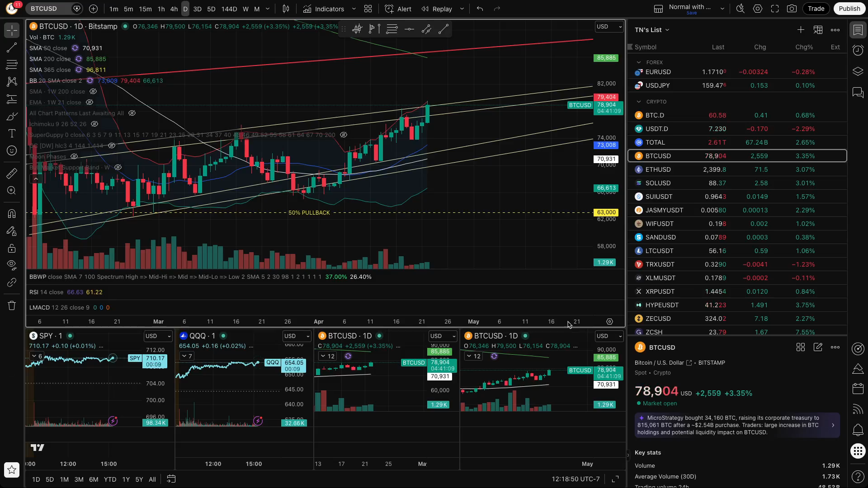This screenshot has height=488, width=868.
Task: Open the USD currency dropdown on SPY chart
Action: coord(158,336)
